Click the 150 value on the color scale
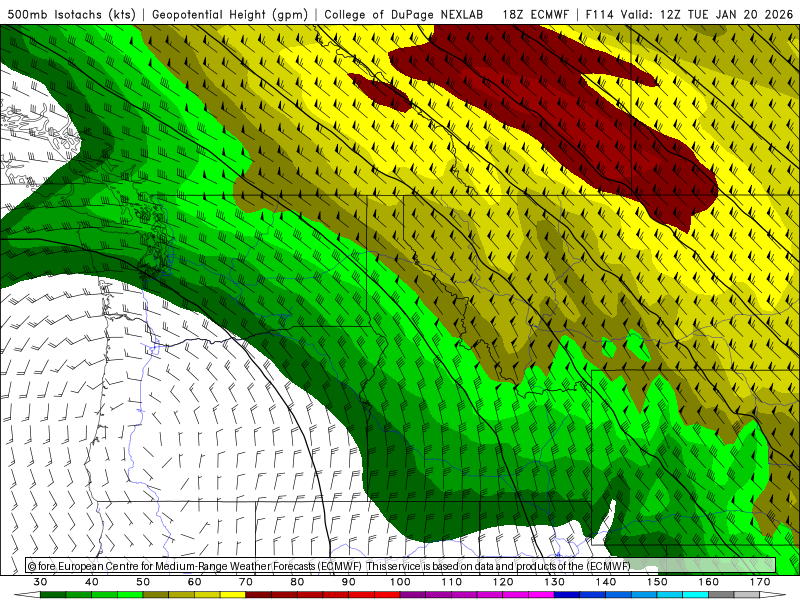This screenshot has width=800, height=600. point(657,582)
